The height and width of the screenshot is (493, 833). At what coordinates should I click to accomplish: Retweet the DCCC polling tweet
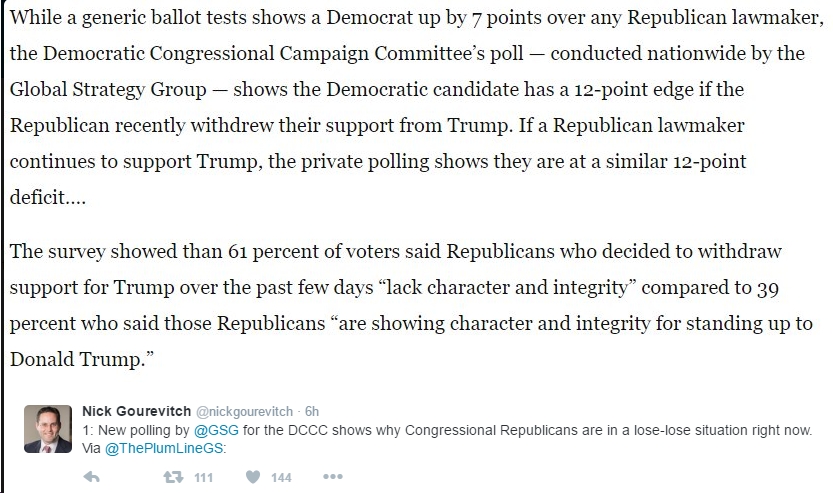173,477
